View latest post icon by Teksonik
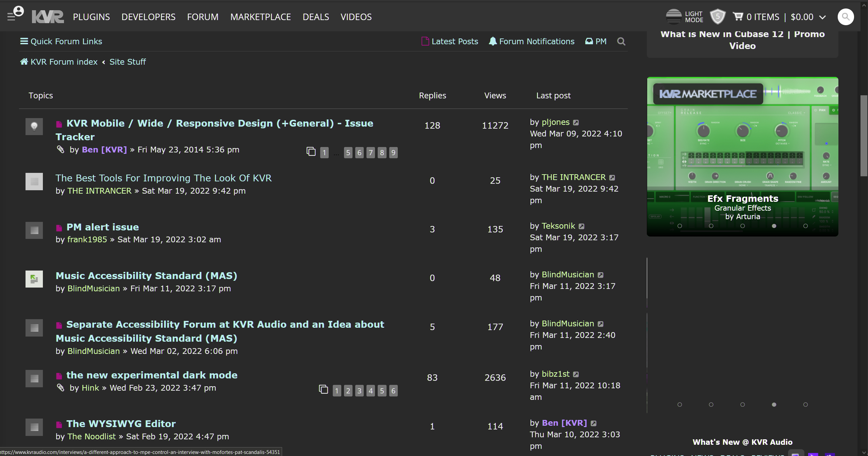This screenshot has width=868, height=456. 582,226
